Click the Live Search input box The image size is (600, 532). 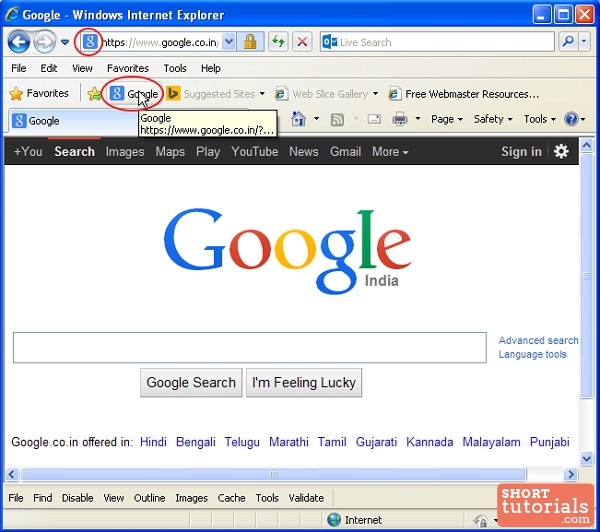tap(437, 42)
